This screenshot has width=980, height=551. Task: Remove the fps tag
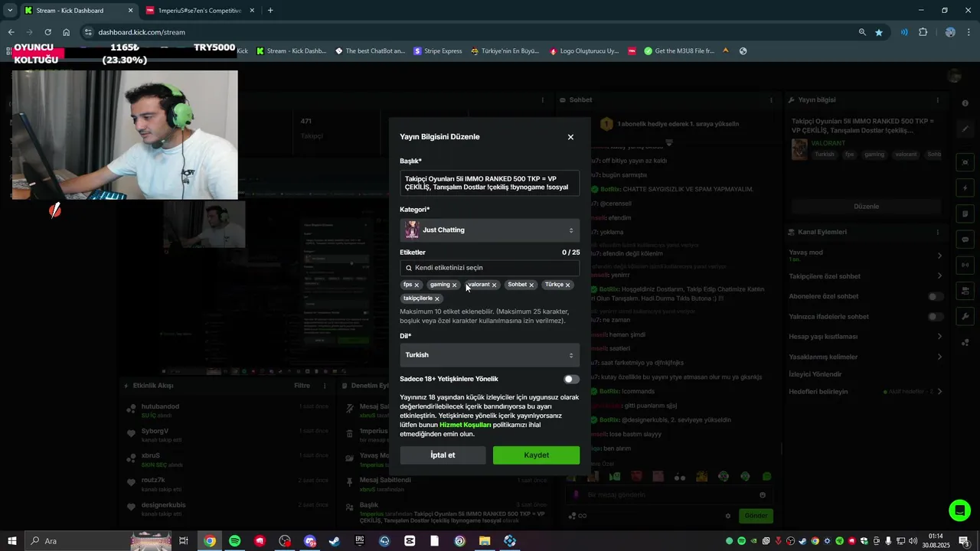(x=417, y=285)
